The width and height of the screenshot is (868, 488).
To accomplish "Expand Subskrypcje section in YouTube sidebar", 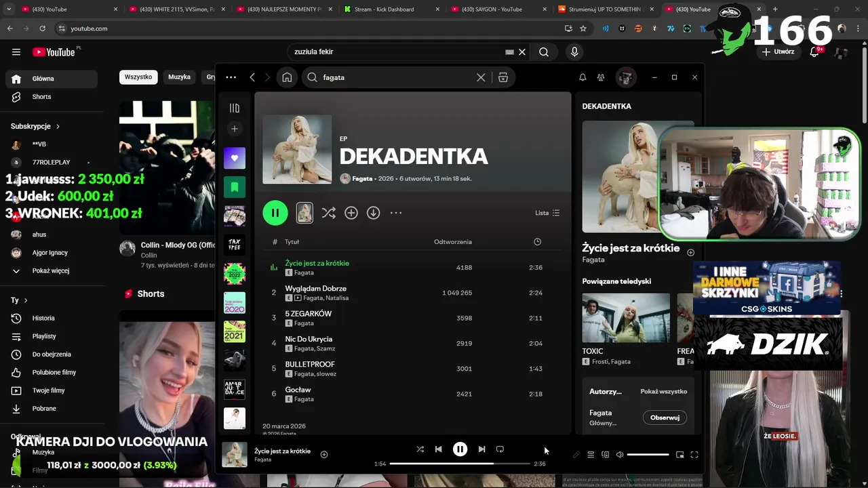I will pyautogui.click(x=35, y=126).
